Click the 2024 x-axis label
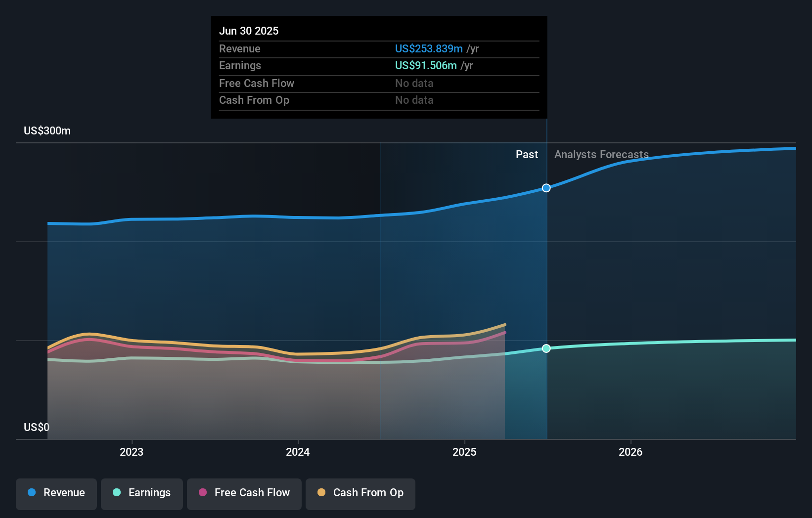Screen dimensions: 812x518 [298, 452]
